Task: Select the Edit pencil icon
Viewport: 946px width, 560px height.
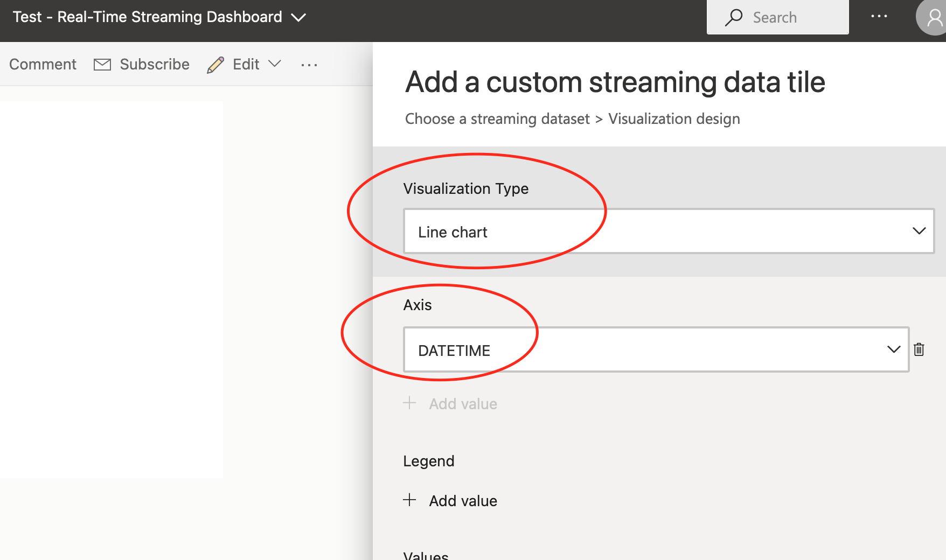Action: pos(215,64)
